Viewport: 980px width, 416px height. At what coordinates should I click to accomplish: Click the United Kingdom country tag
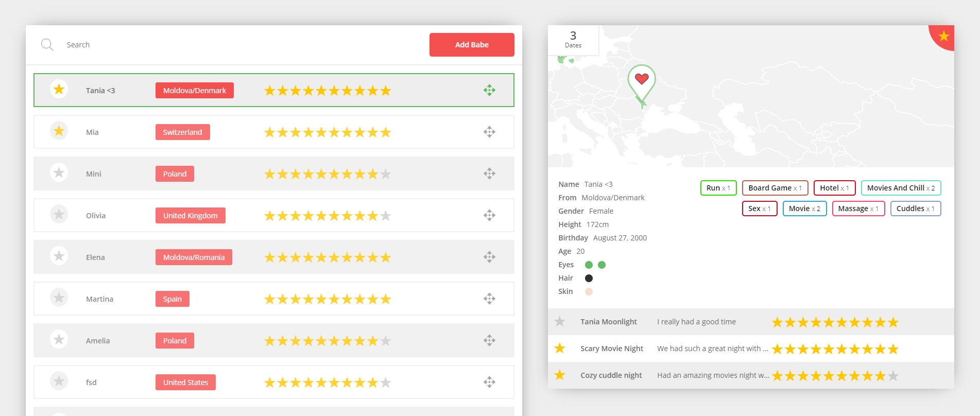(191, 216)
